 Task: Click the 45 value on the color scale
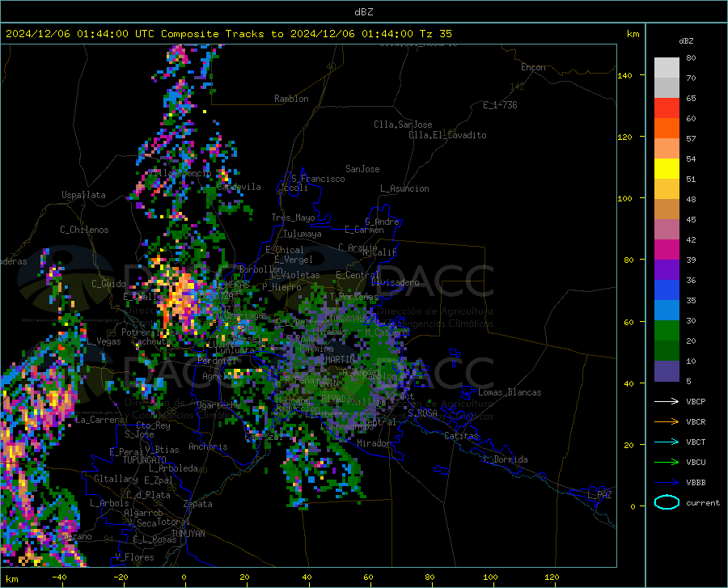click(691, 220)
